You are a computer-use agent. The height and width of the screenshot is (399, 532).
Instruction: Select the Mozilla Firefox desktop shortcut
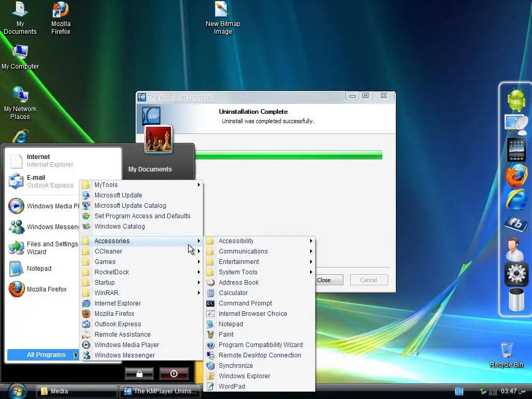(61, 18)
